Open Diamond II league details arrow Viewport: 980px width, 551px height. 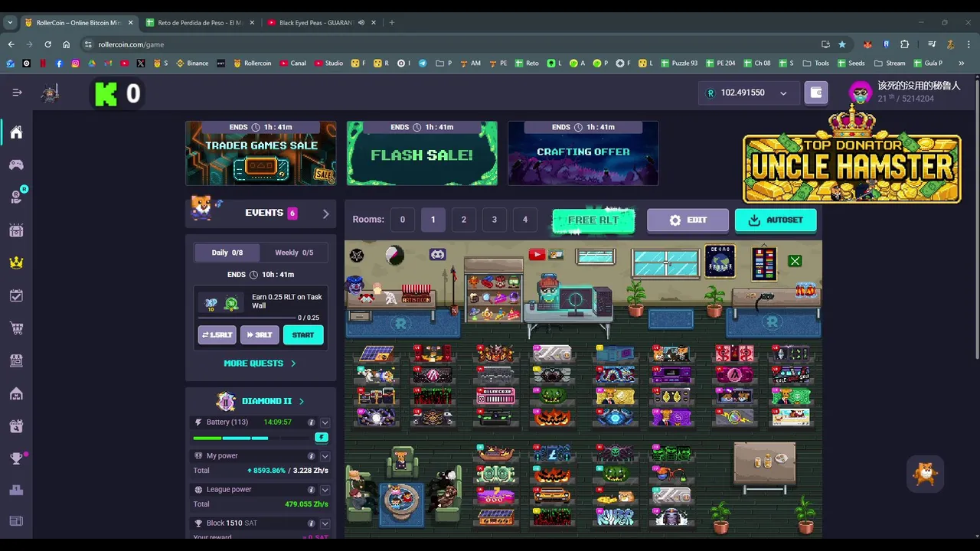[x=301, y=401]
